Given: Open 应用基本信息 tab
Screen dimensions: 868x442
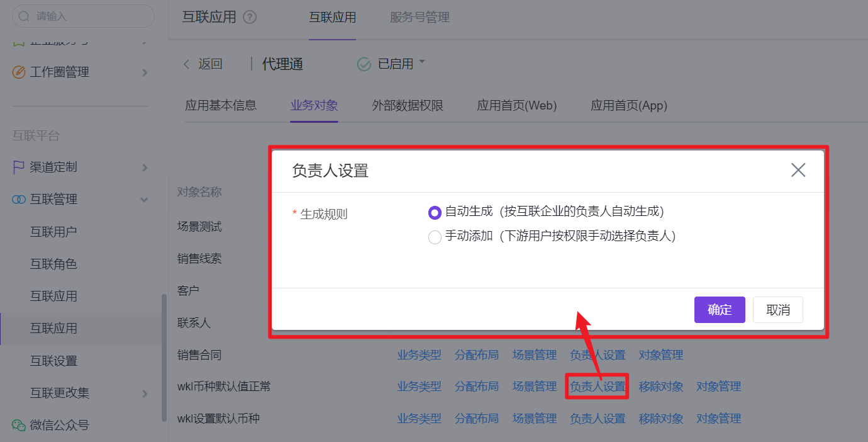Looking at the screenshot, I should click(x=221, y=106).
